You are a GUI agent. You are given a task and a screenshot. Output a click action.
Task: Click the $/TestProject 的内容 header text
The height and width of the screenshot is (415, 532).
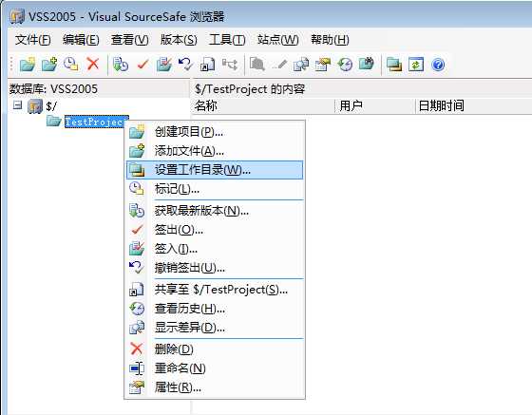tap(250, 89)
